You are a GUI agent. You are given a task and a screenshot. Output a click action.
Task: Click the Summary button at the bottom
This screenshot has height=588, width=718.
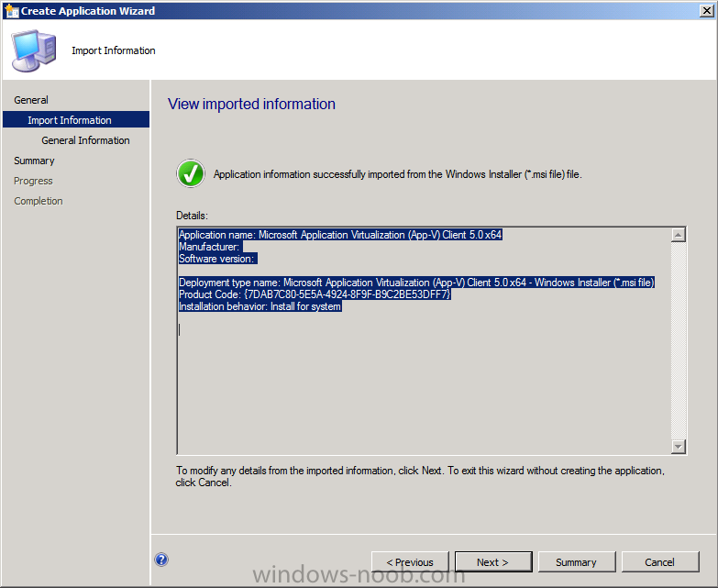577,562
